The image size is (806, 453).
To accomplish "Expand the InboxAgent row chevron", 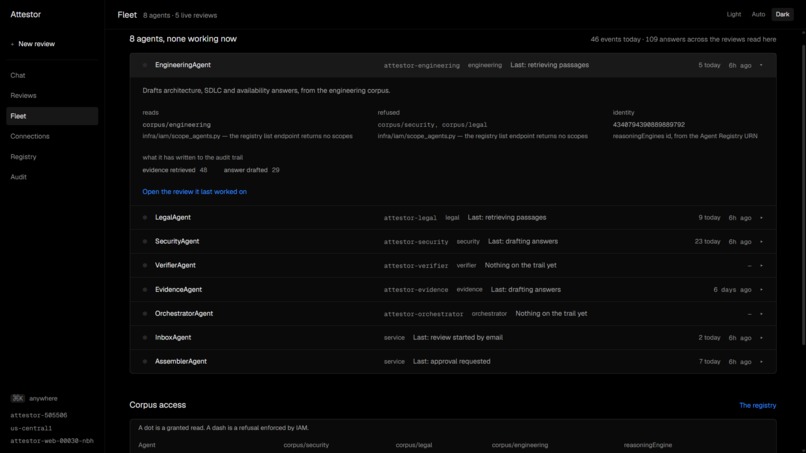I will click(x=761, y=338).
